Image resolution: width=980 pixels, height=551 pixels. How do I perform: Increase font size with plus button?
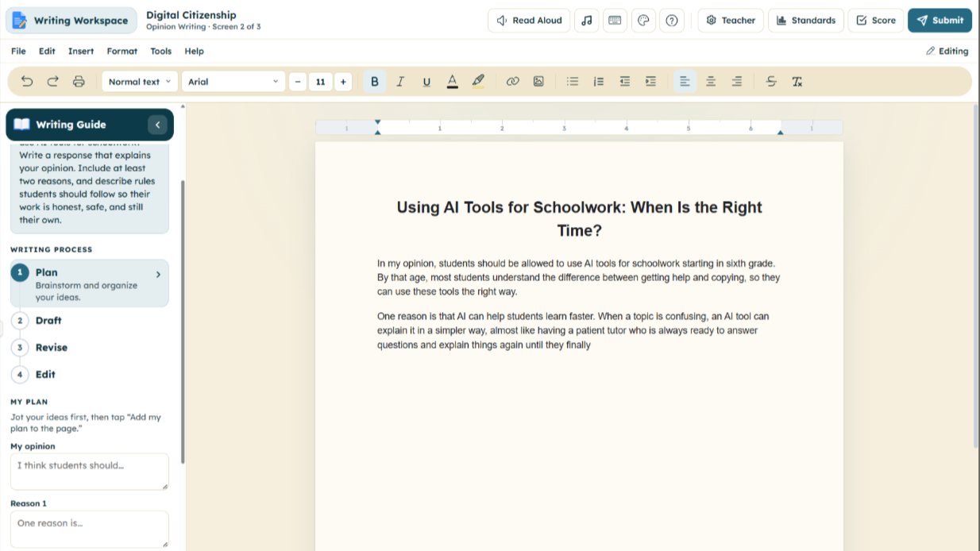point(343,82)
